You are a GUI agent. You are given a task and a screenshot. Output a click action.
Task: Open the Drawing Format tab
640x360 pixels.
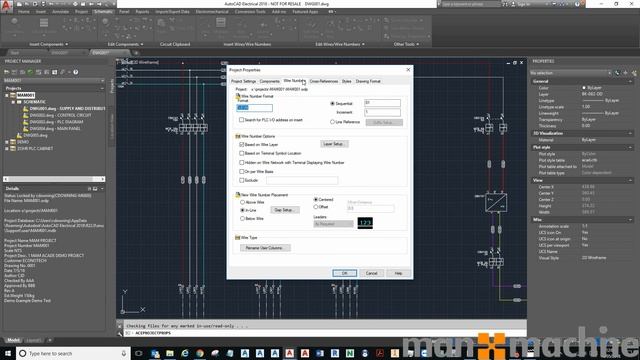point(368,81)
